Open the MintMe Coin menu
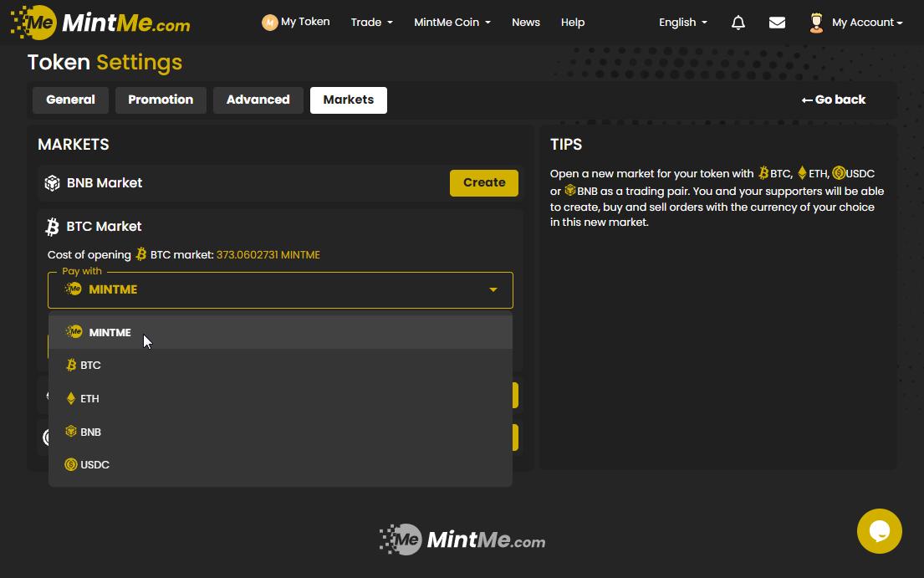This screenshot has height=578, width=924. (x=452, y=23)
